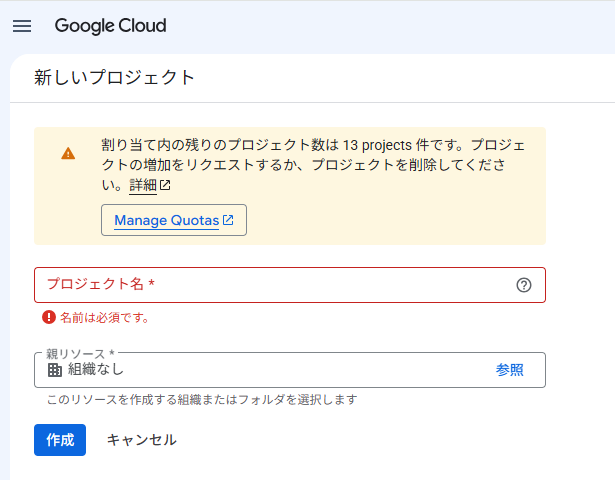Click the Manage Quotas button
Image resolution: width=615 pixels, height=480 pixels.
tap(174, 220)
